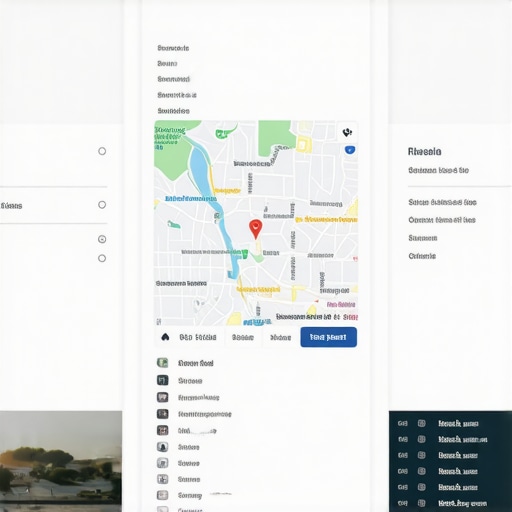Screen dimensions: 512x512
Task: Click the rounded icon in the dark panel's third row
Action: point(422,455)
